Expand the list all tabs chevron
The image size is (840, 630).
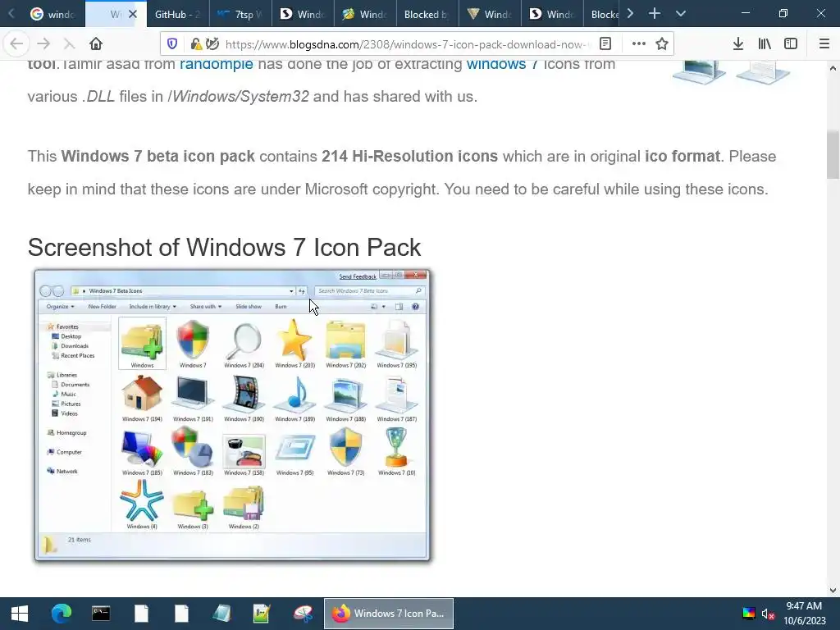(x=681, y=13)
